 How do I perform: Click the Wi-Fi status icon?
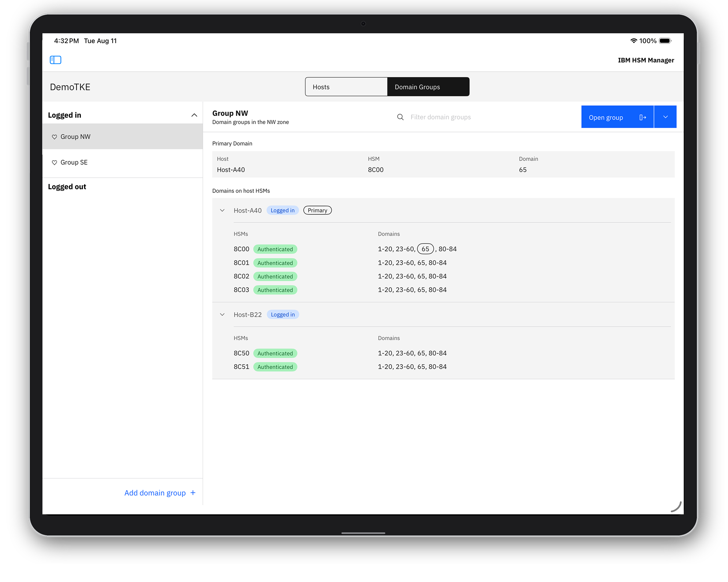click(x=634, y=41)
